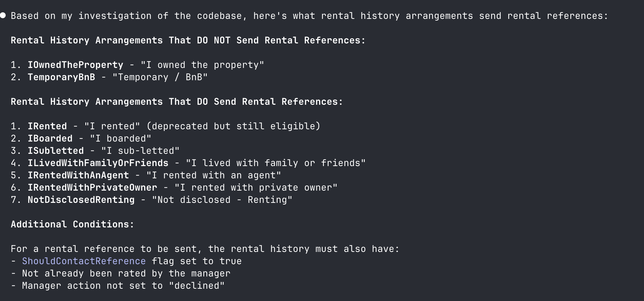This screenshot has height=301, width=644.
Task: Click the "Additional Conditions:" heading
Action: [x=72, y=224]
